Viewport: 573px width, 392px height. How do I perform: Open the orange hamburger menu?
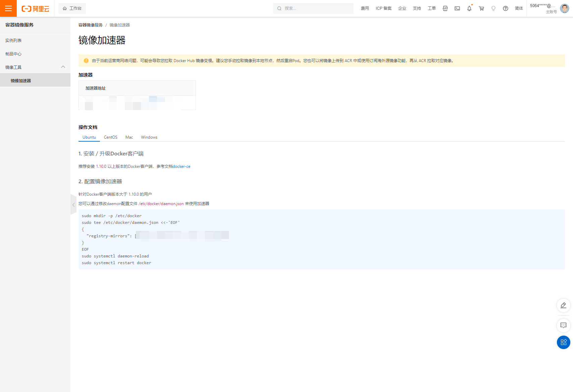tap(8, 8)
